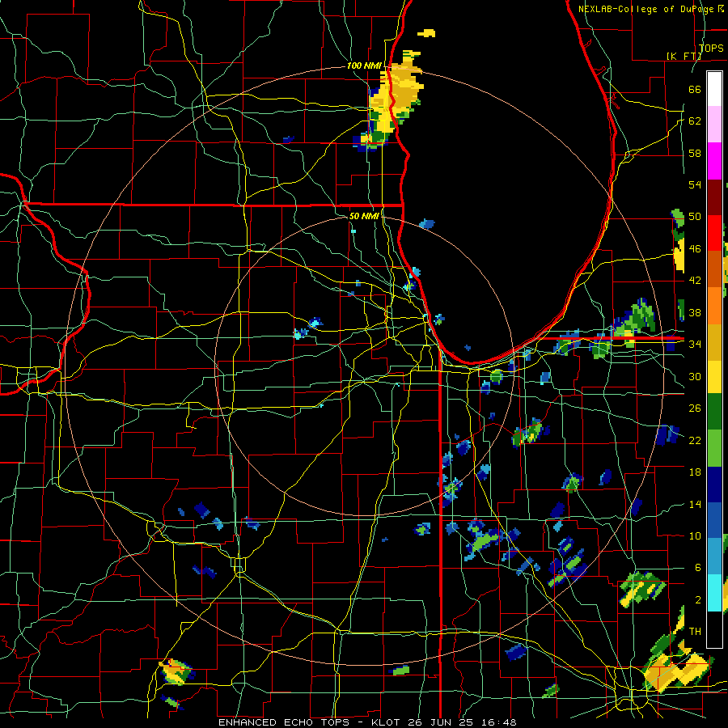Click the white band of the tops legend
This screenshot has width=728, height=728.
point(714,89)
